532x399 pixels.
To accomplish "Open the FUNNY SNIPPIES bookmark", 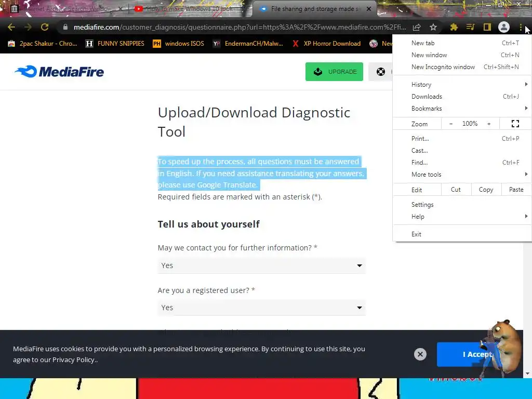I will pyautogui.click(x=115, y=44).
